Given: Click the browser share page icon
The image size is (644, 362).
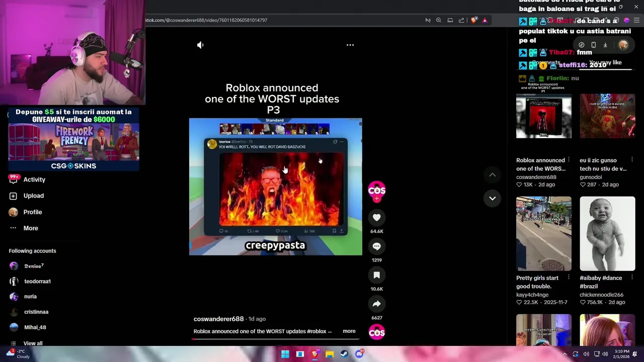Looking at the screenshot, I should point(461,20).
